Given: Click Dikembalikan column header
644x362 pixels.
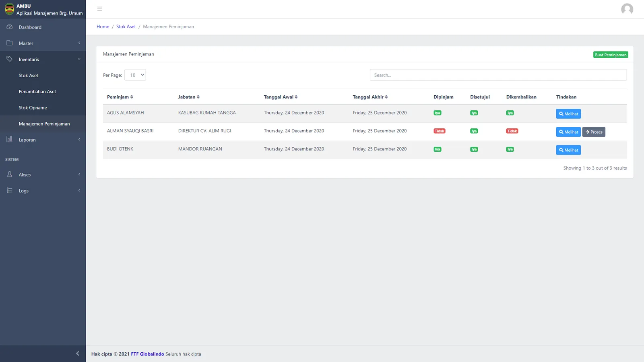Looking at the screenshot, I should (x=521, y=97).
